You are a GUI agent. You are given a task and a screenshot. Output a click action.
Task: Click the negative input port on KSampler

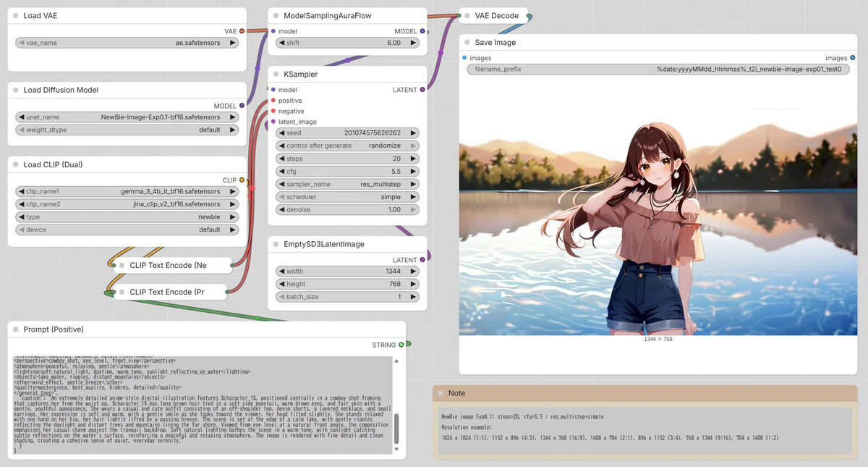pos(273,112)
